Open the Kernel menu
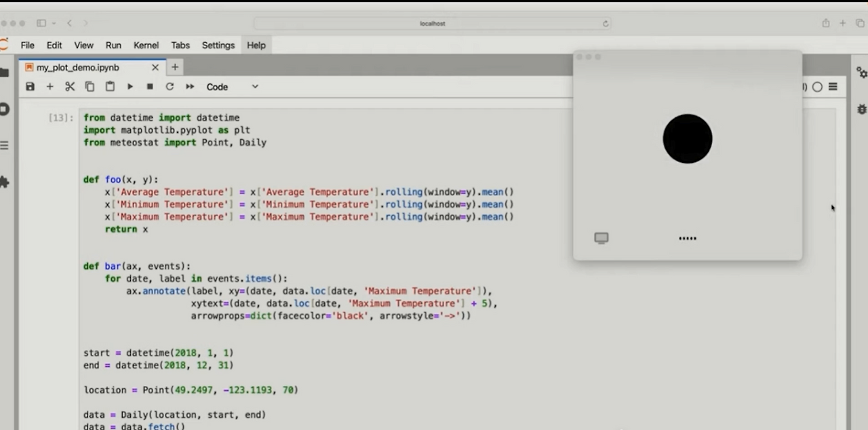Screen dimensions: 868x430 tap(146, 45)
